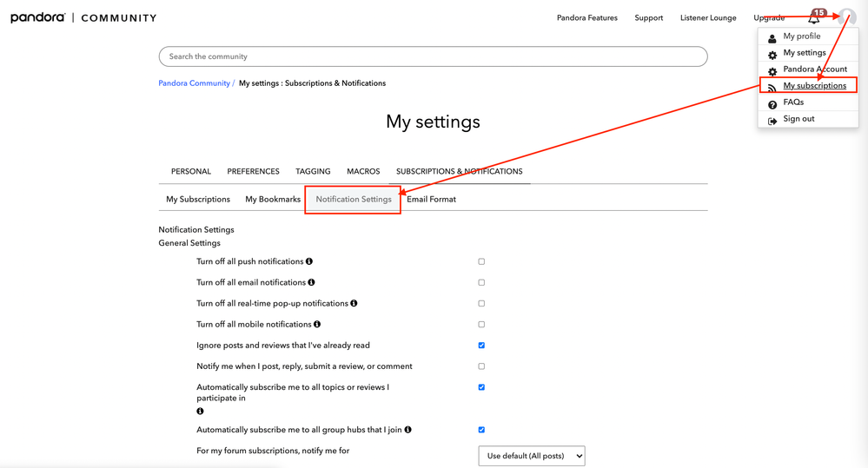The image size is (868, 468).
Task: Check Notify me when I post
Action: click(481, 366)
